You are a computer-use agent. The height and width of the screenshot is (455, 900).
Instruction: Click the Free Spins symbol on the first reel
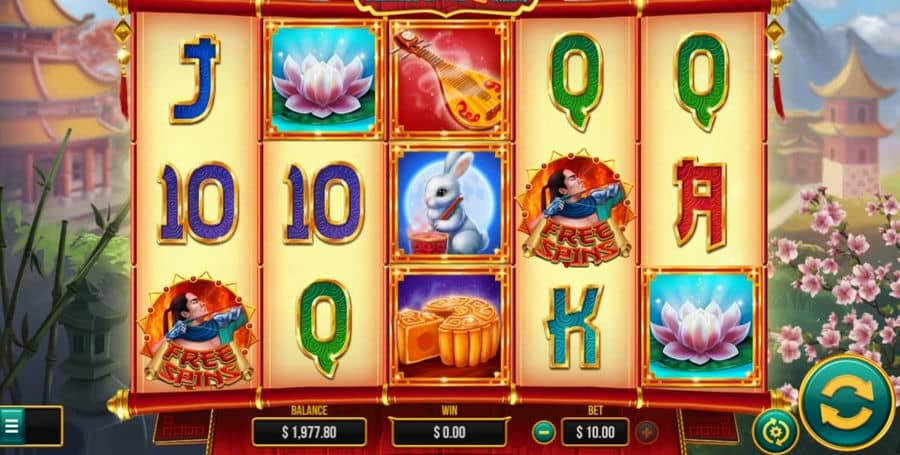pyautogui.click(x=197, y=330)
